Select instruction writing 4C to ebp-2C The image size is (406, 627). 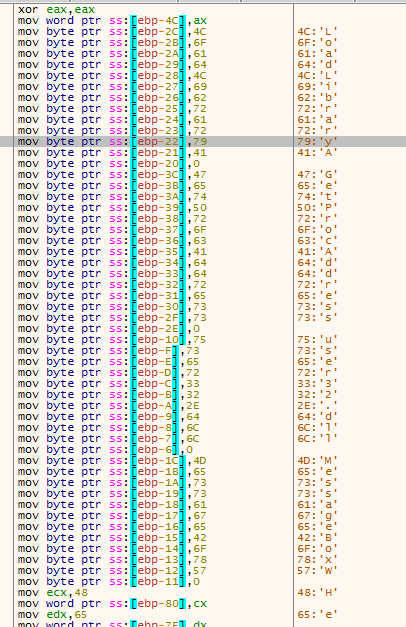[x=112, y=32]
